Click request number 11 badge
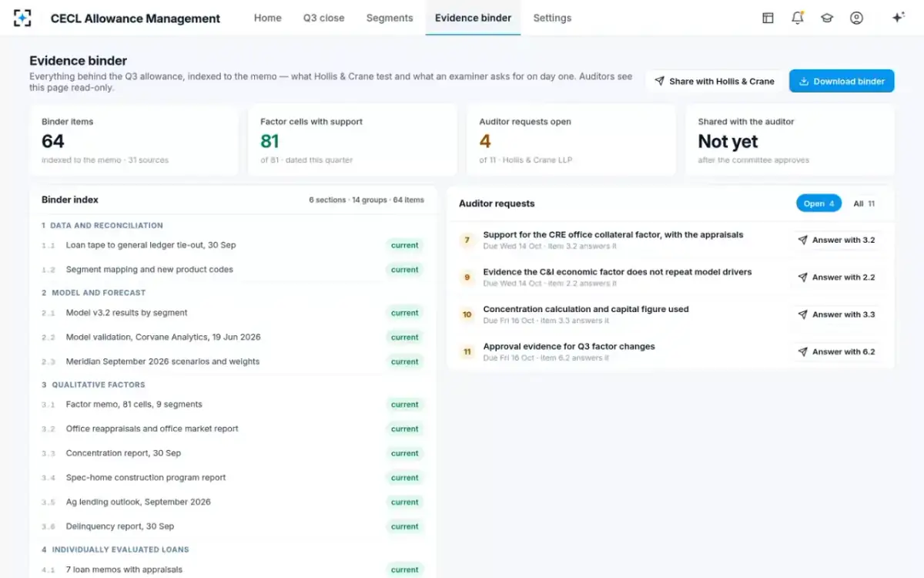 pyautogui.click(x=467, y=351)
